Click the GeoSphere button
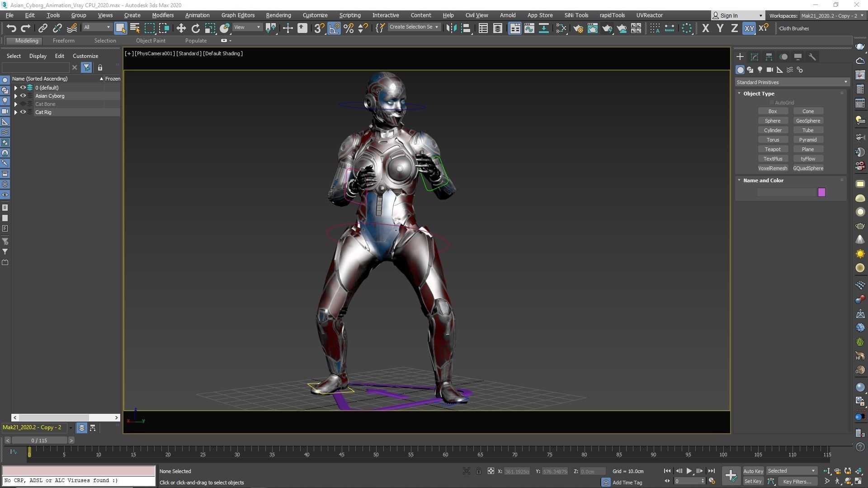The image size is (868, 488). pyautogui.click(x=808, y=121)
